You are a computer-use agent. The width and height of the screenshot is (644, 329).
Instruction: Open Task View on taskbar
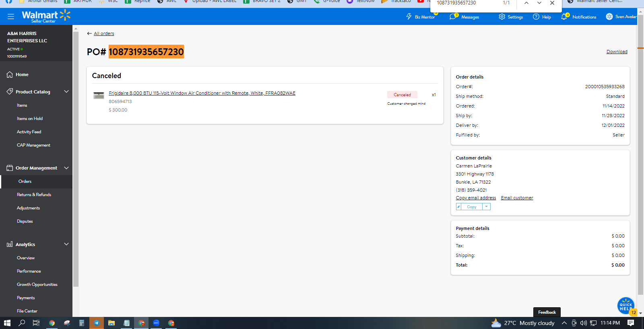click(x=36, y=323)
